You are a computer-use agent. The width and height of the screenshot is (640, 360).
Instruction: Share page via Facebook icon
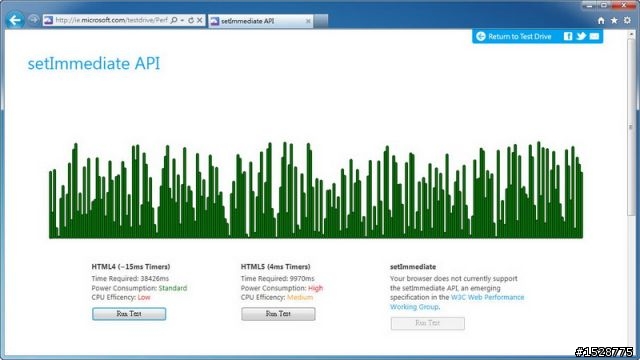coord(568,36)
